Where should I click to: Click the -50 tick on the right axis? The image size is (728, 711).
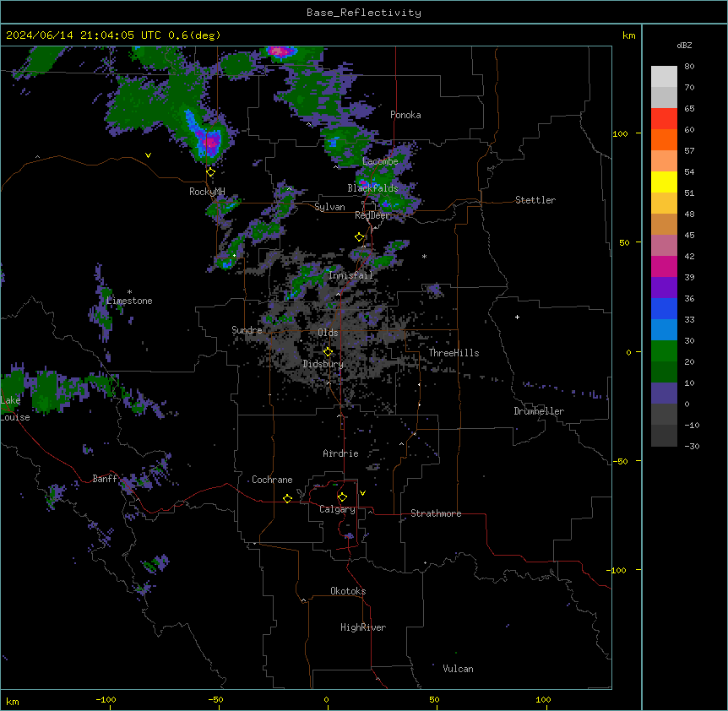click(x=620, y=461)
